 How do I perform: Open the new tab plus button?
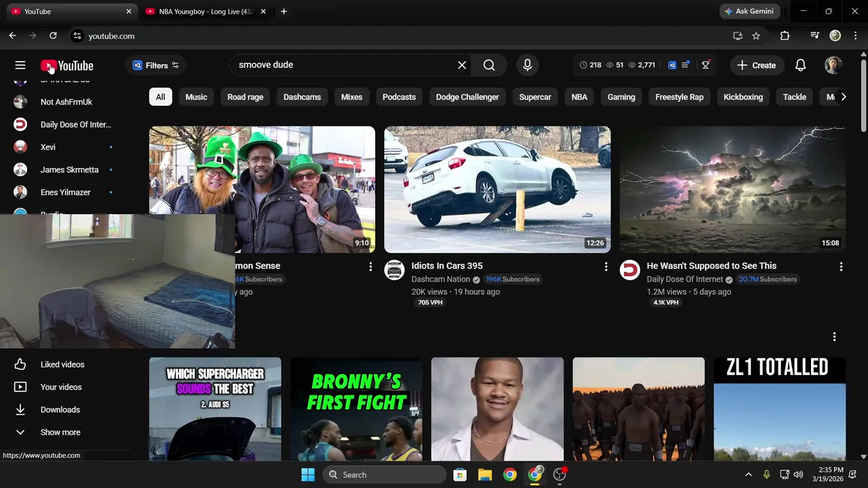283,12
